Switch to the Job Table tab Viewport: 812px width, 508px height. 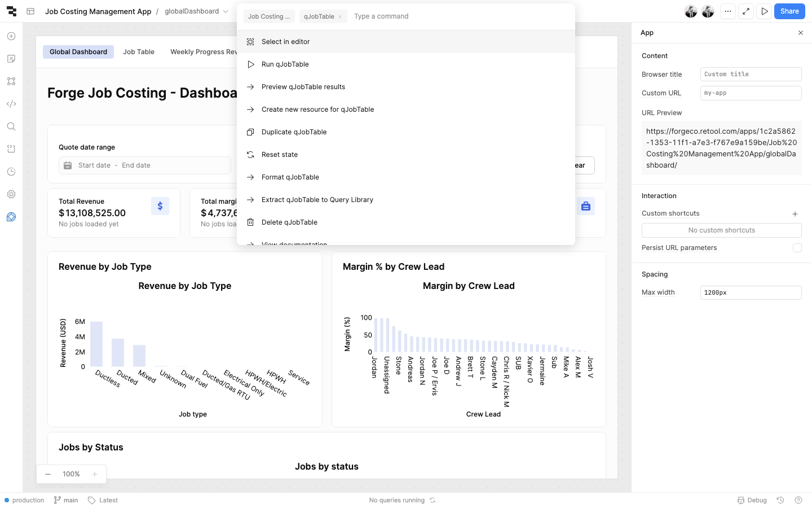[139, 52]
